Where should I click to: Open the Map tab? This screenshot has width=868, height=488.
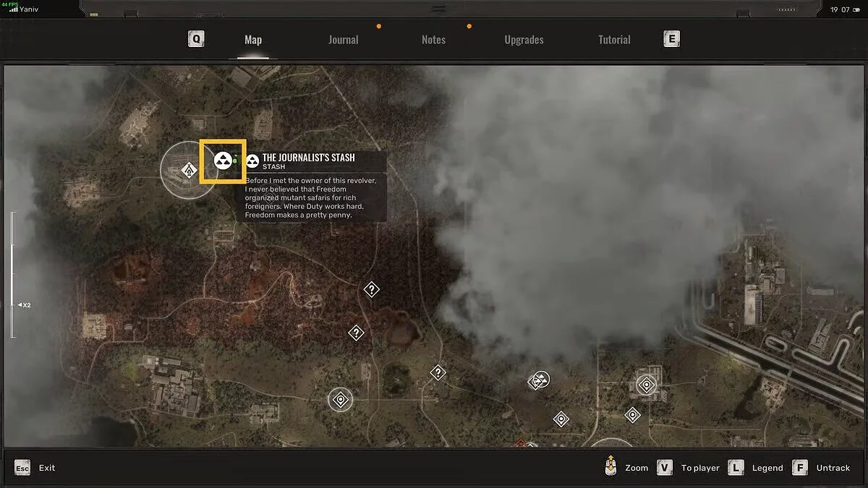point(253,40)
